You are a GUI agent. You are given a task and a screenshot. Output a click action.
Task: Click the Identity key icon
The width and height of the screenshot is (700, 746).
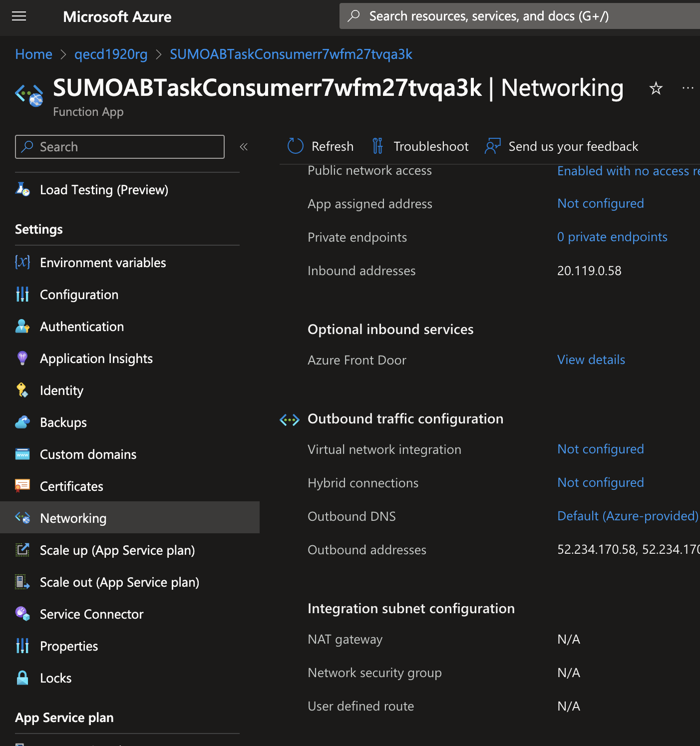pos(22,390)
